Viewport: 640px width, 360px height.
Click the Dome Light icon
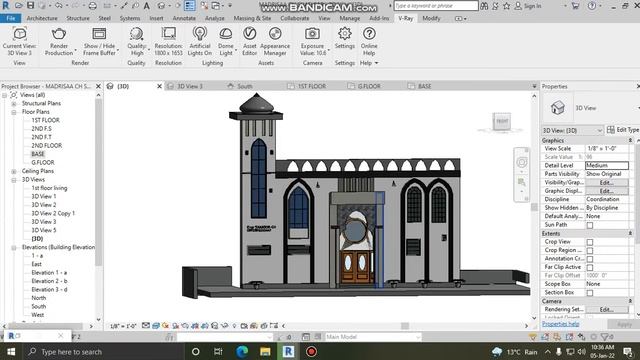point(226,33)
